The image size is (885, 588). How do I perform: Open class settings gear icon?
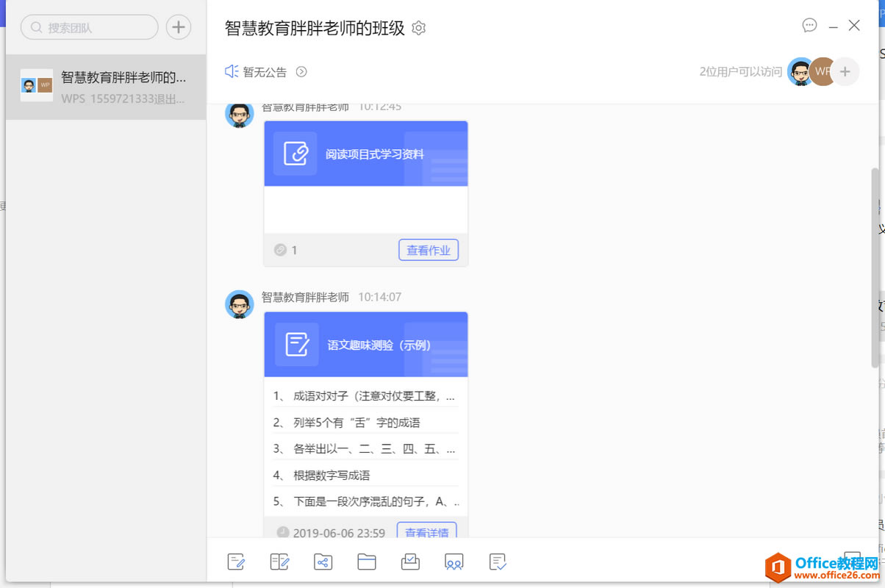(419, 28)
